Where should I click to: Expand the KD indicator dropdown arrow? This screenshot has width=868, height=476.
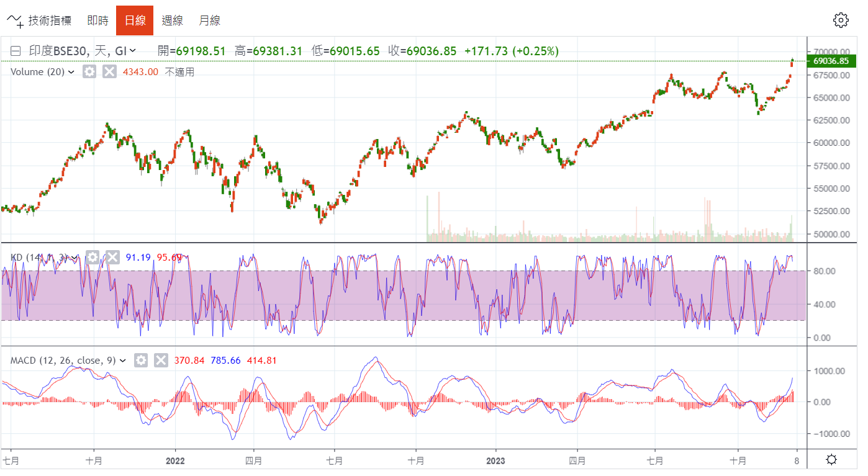coord(75,257)
